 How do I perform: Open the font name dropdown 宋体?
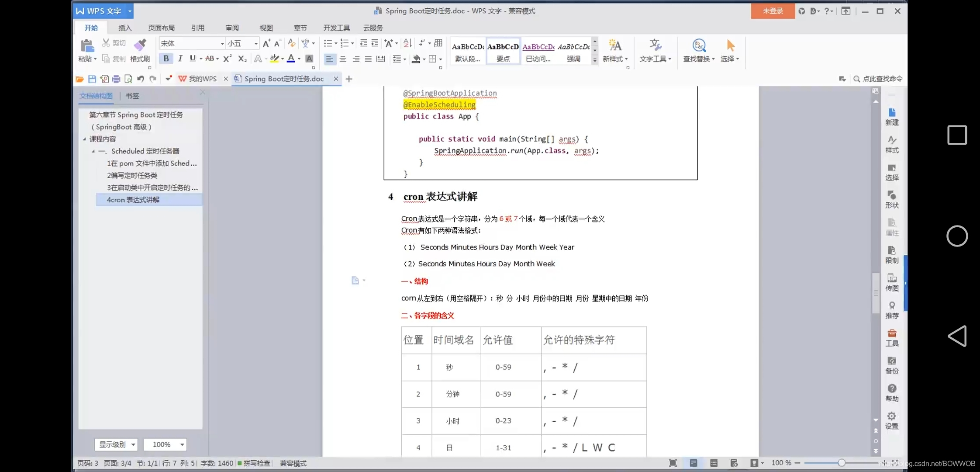[x=222, y=43]
